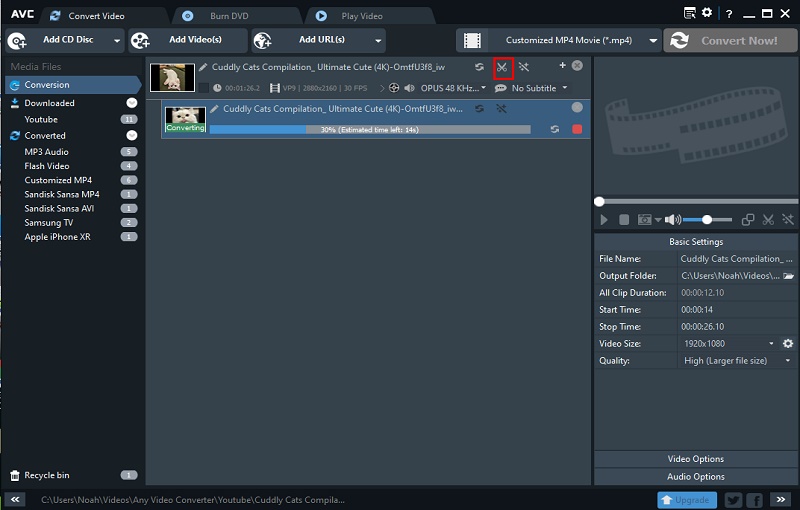Select the first video cat thumbnail
The width and height of the screenshot is (800, 510).
click(172, 78)
